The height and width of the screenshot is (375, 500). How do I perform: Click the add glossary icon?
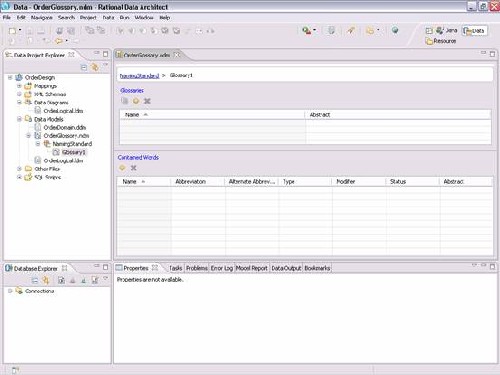[x=136, y=101]
